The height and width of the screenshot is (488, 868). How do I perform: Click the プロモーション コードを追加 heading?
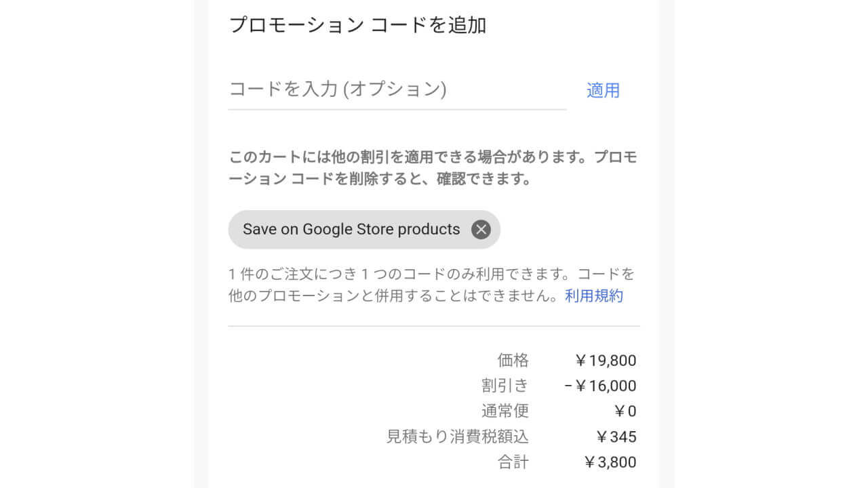coord(357,25)
